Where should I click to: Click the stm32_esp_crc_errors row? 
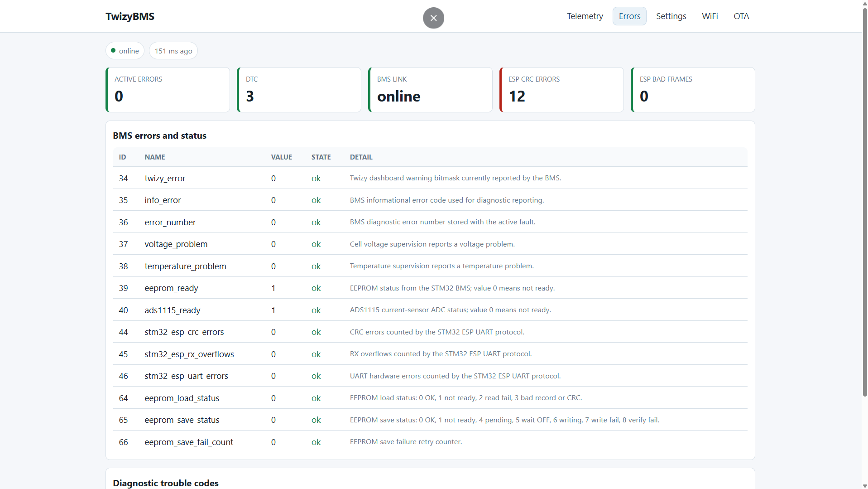[x=430, y=332]
